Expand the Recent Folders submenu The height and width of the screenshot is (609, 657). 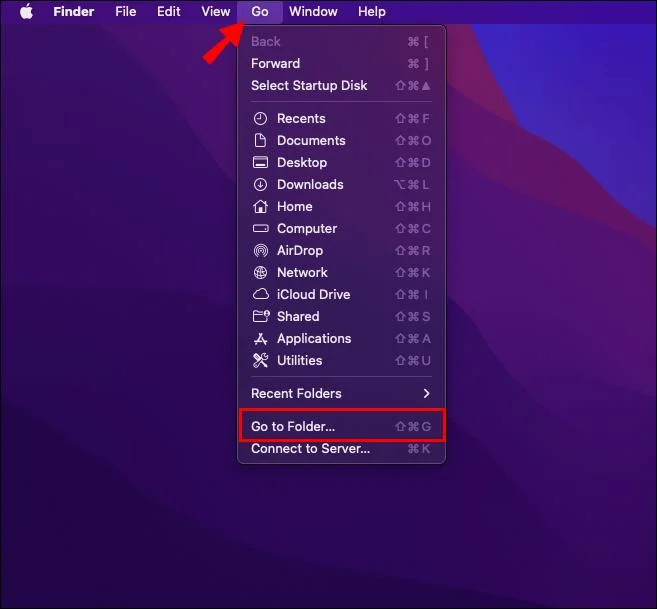[x=340, y=394]
